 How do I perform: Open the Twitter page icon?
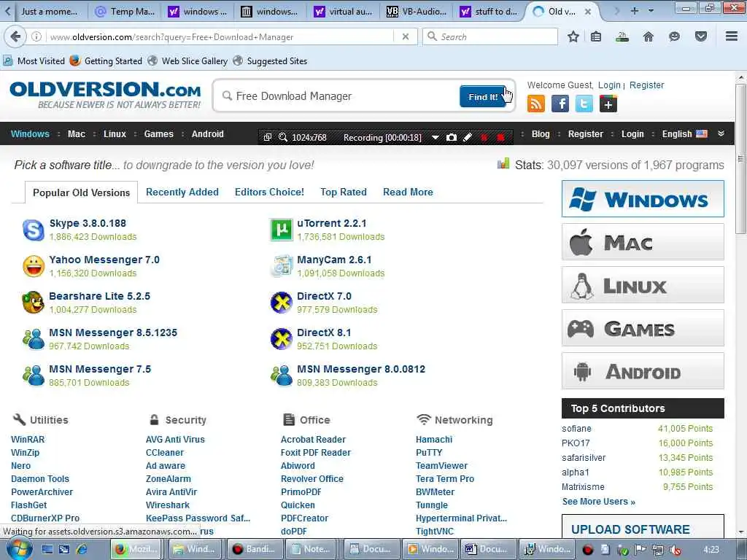[x=584, y=104]
